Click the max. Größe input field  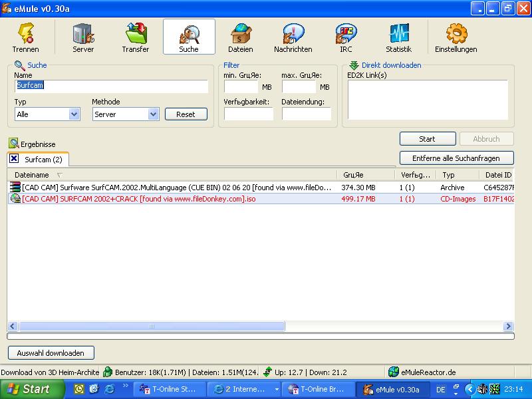tap(299, 86)
